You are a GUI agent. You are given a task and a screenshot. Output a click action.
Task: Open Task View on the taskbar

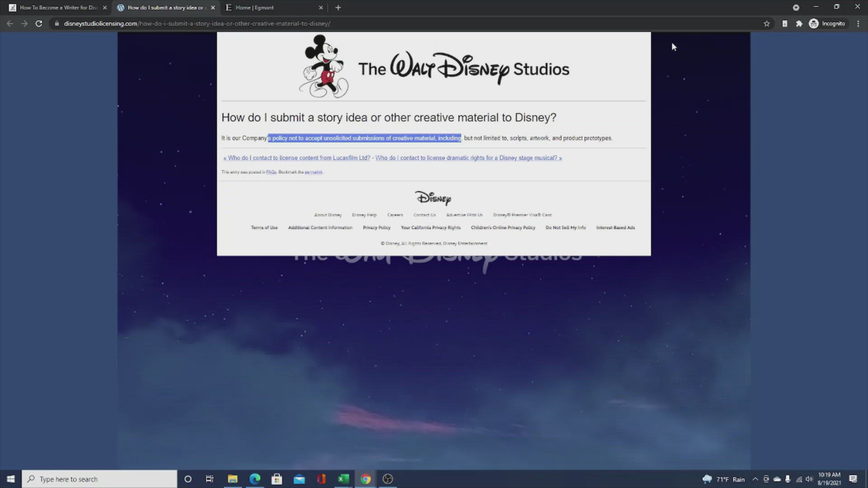coord(210,479)
